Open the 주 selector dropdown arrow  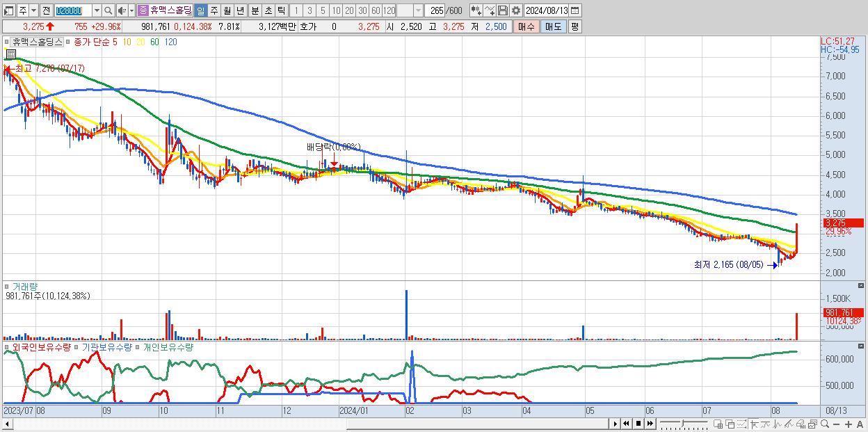[34, 10]
